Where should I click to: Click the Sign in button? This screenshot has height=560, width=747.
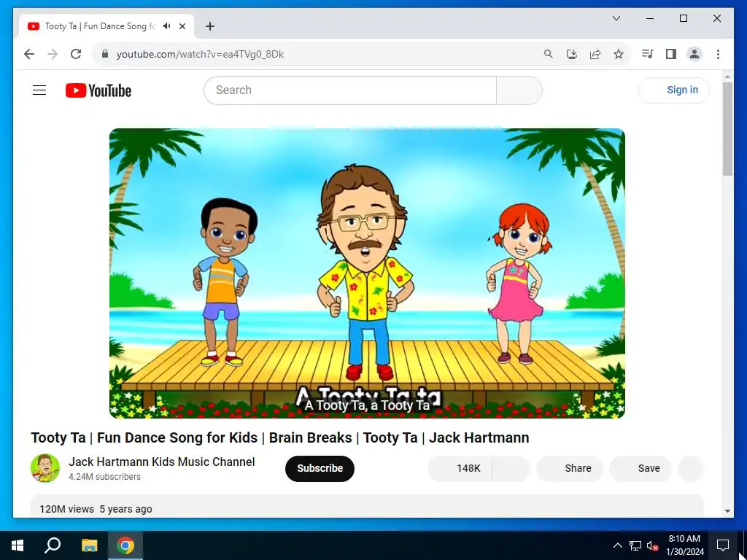[x=673, y=90]
